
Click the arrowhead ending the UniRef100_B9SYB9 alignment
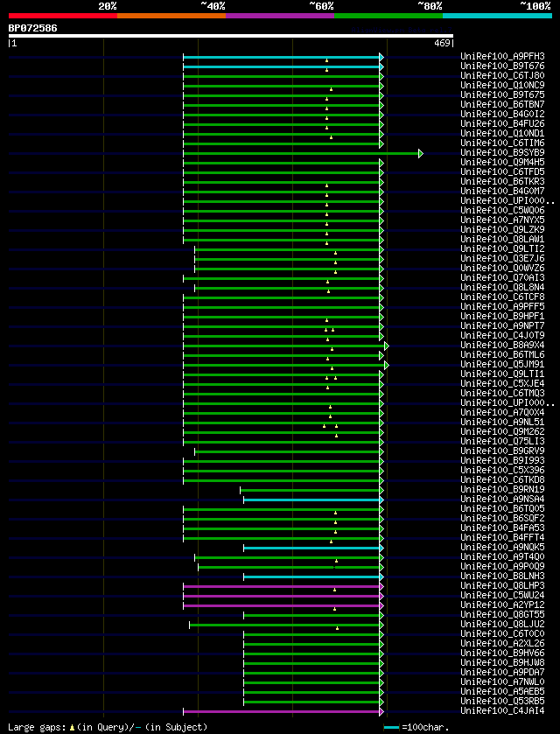tap(421, 153)
